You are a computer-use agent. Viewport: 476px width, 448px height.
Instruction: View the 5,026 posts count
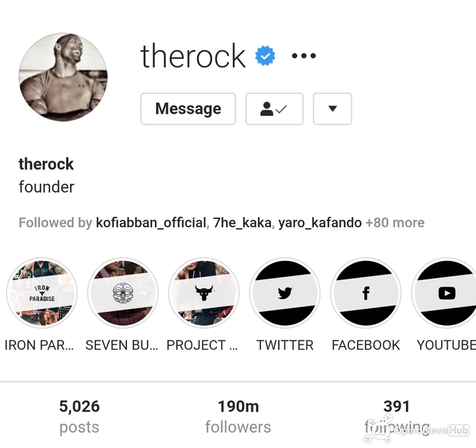[79, 416]
